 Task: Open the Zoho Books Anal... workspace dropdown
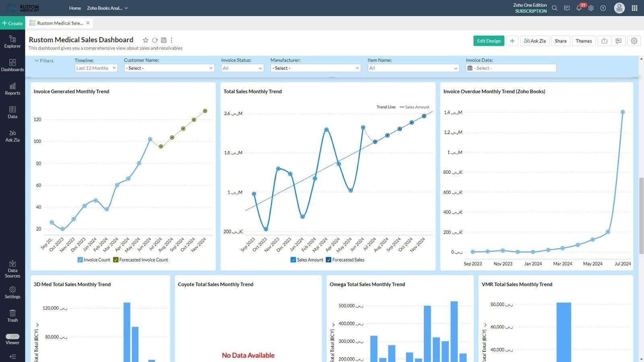pyautogui.click(x=107, y=8)
